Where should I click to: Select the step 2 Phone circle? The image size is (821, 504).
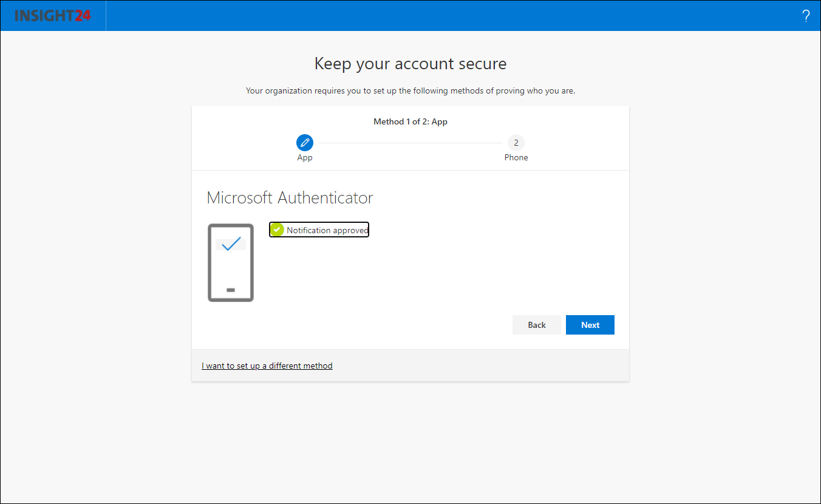click(516, 143)
